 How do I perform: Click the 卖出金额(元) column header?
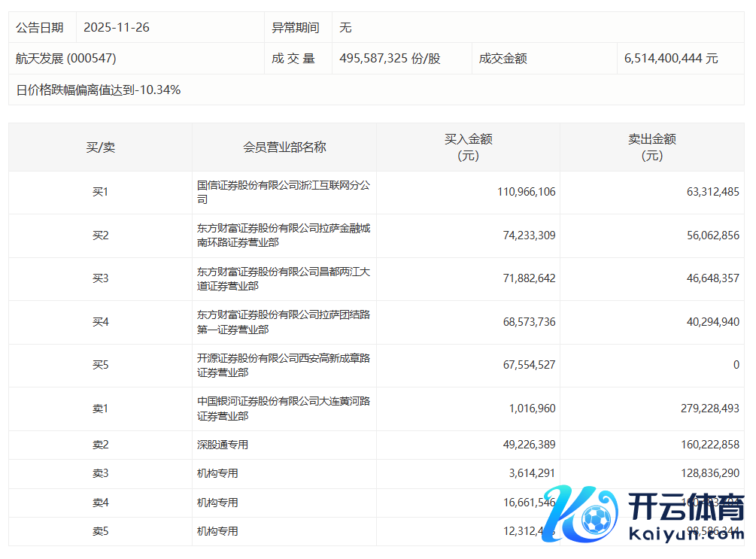(651, 147)
